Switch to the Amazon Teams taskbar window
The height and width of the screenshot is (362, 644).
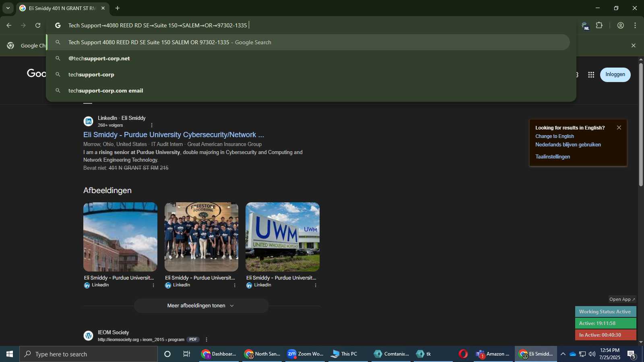click(493, 354)
